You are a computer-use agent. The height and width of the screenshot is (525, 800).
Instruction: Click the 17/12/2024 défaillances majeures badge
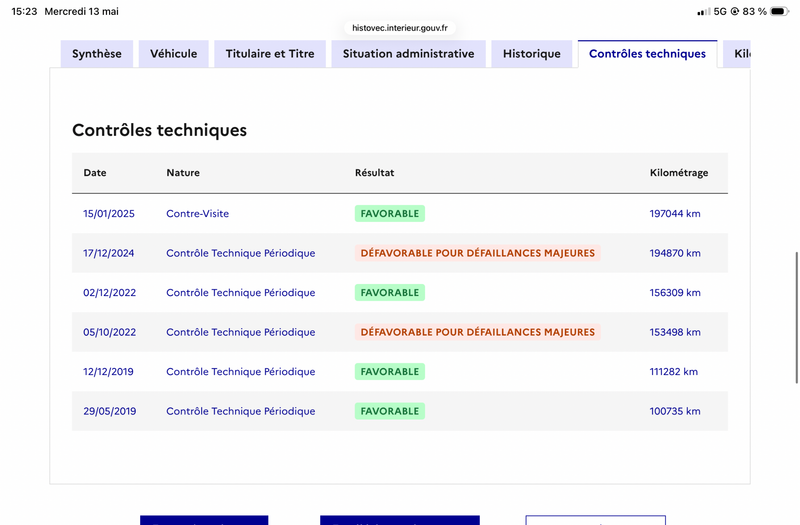478,253
